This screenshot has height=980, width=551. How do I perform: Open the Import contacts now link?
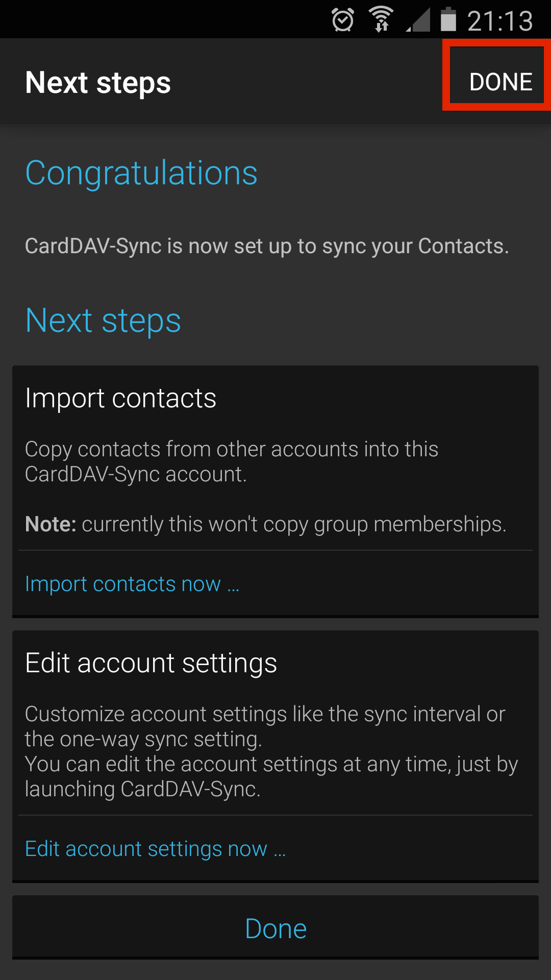(x=132, y=584)
